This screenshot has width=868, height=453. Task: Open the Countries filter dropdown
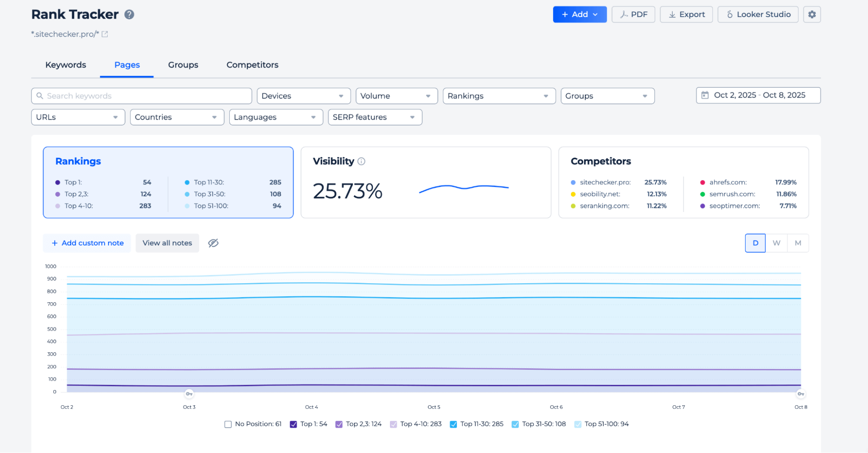click(x=177, y=117)
